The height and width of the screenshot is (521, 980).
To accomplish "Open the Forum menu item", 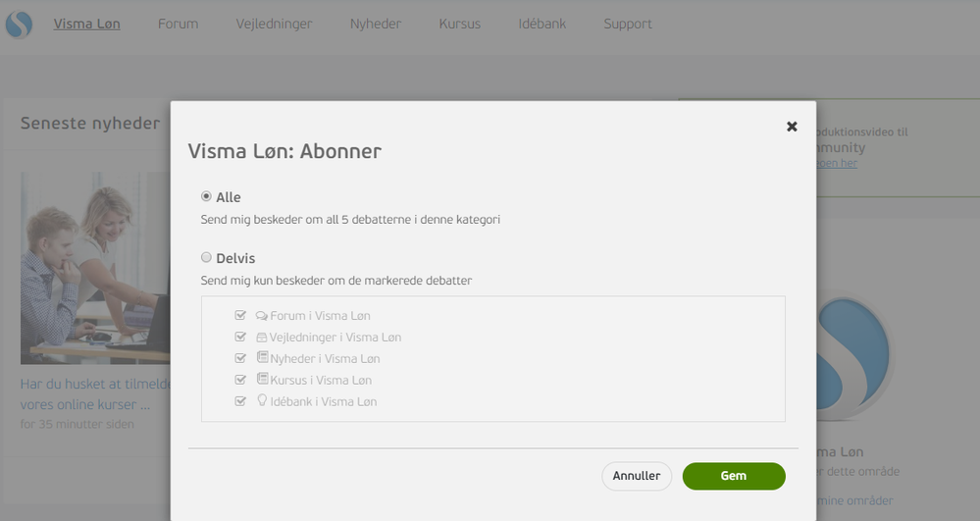I will (x=179, y=24).
